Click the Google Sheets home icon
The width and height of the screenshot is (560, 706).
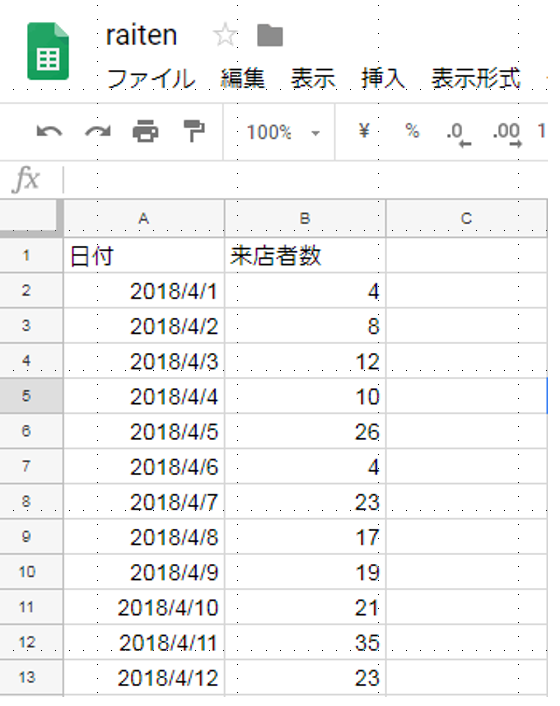click(x=48, y=51)
